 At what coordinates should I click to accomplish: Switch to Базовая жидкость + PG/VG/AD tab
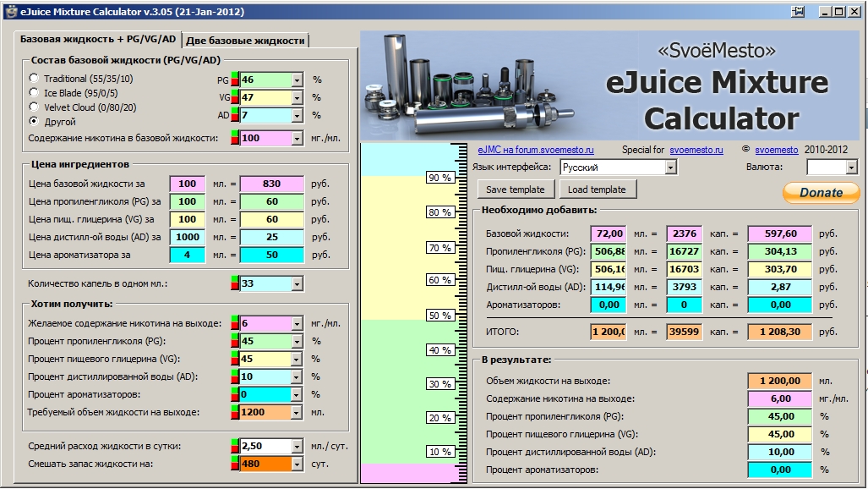(x=98, y=40)
